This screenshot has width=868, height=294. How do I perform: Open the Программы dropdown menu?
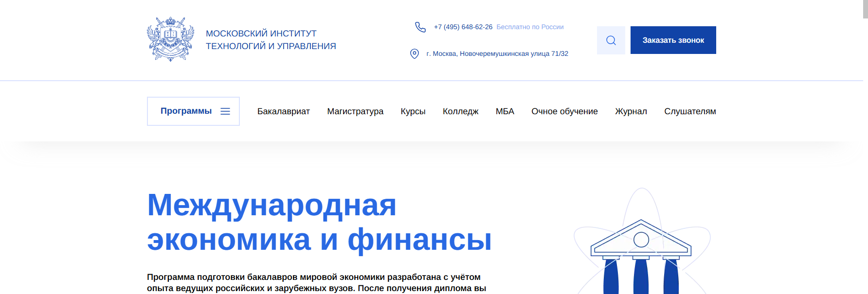point(193,111)
